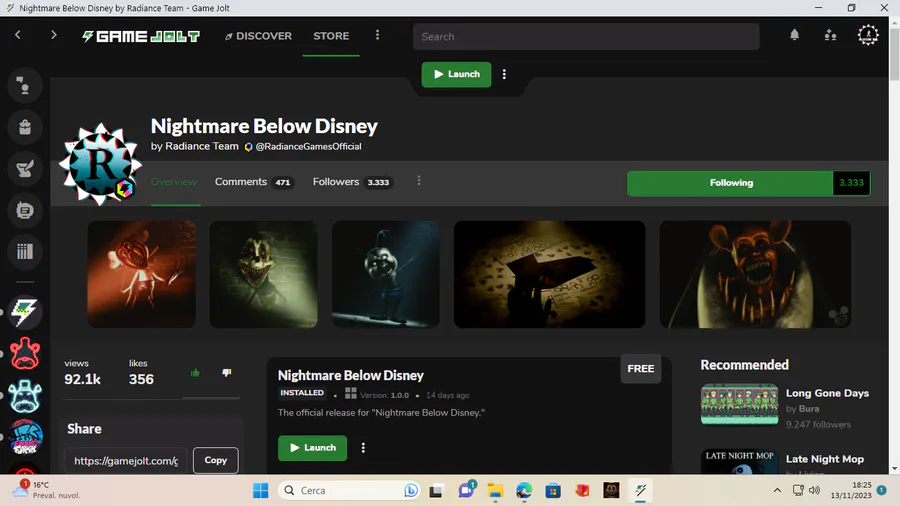
Task: Click the INSTALLED badge
Action: (x=302, y=394)
